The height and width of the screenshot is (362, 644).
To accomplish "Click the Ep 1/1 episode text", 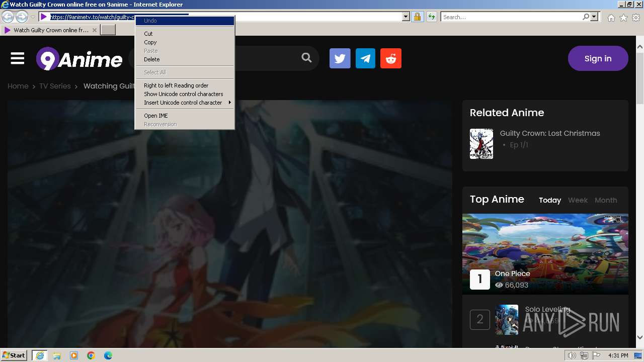I will pos(519,145).
